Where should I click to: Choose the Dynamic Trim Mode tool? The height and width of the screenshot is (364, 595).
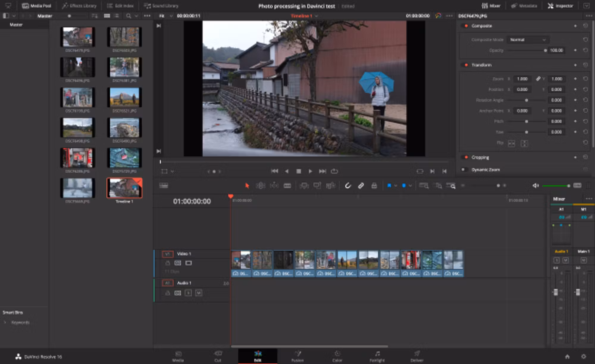274,186
